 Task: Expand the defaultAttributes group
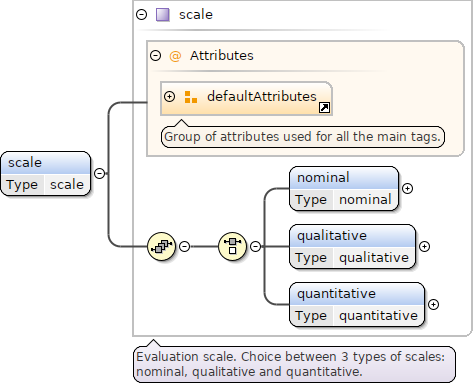coord(169,97)
